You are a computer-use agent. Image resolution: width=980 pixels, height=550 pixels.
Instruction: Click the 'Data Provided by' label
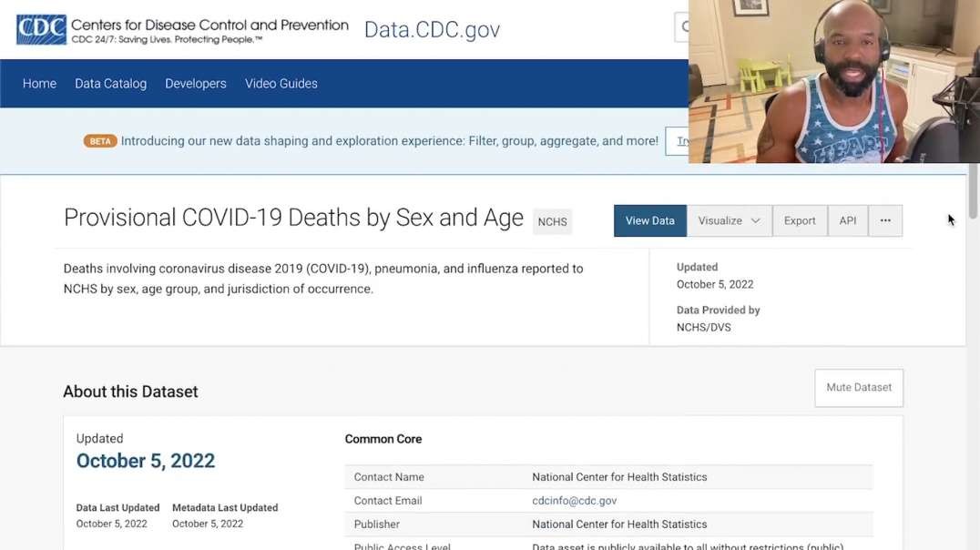[718, 310]
